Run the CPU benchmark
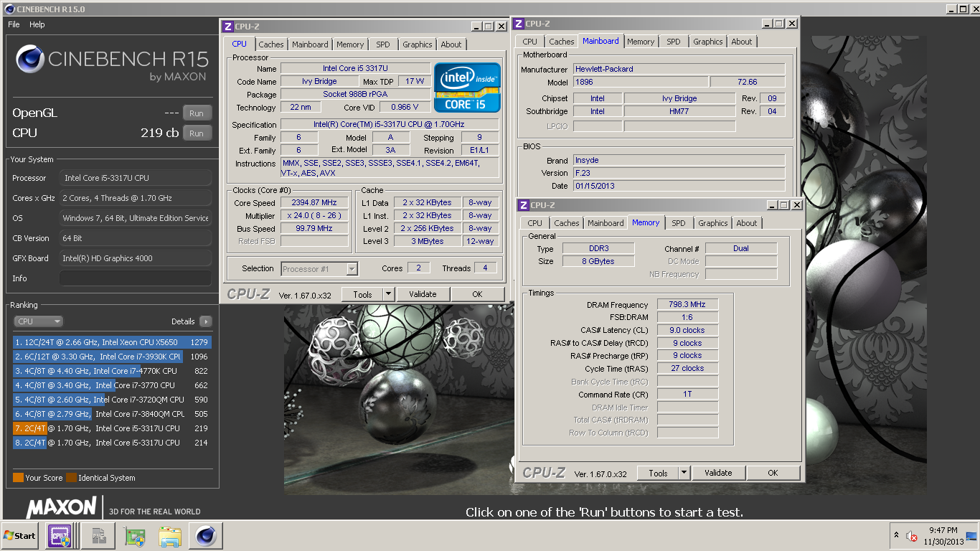The width and height of the screenshot is (980, 551). (x=197, y=133)
